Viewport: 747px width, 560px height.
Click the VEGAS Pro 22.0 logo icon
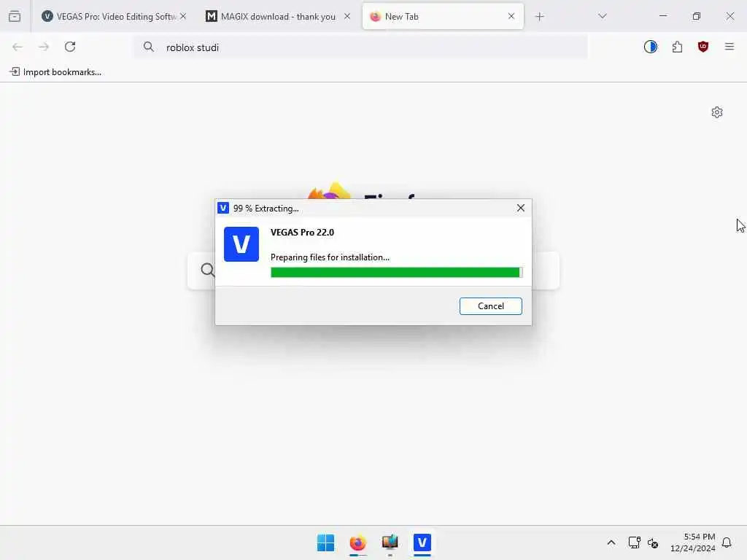[x=241, y=244]
